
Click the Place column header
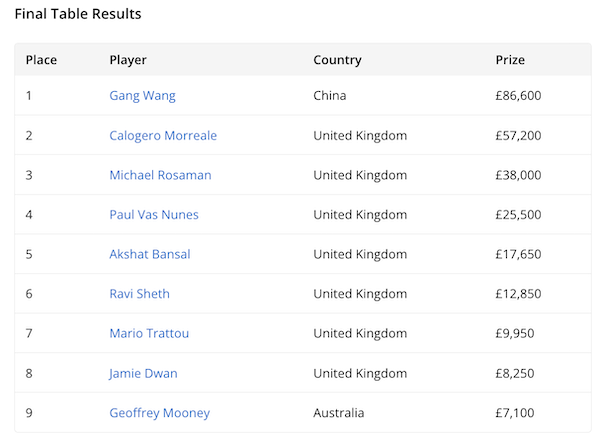(x=41, y=60)
